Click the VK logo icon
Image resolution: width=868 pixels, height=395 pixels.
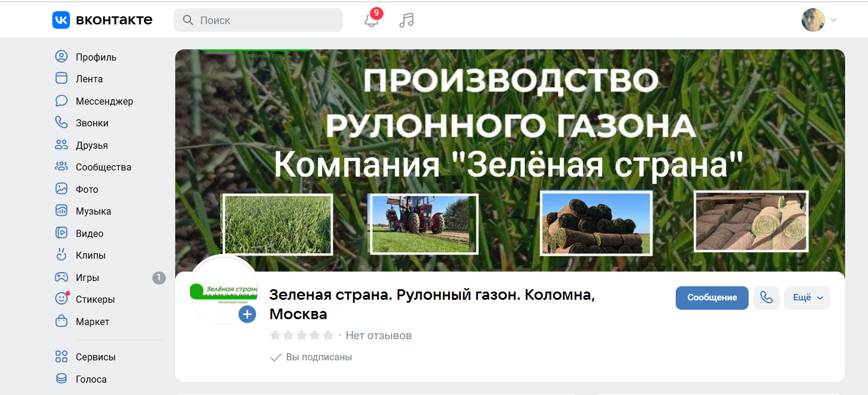pos(61,20)
